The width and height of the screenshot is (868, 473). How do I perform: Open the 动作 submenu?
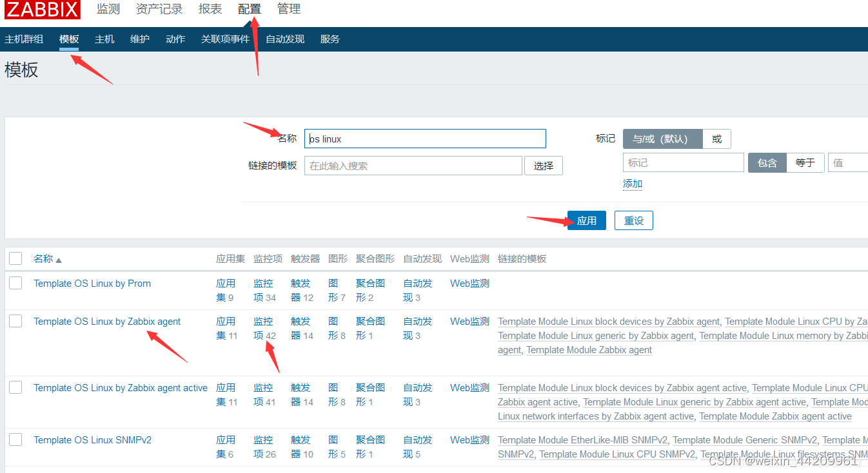click(x=175, y=39)
